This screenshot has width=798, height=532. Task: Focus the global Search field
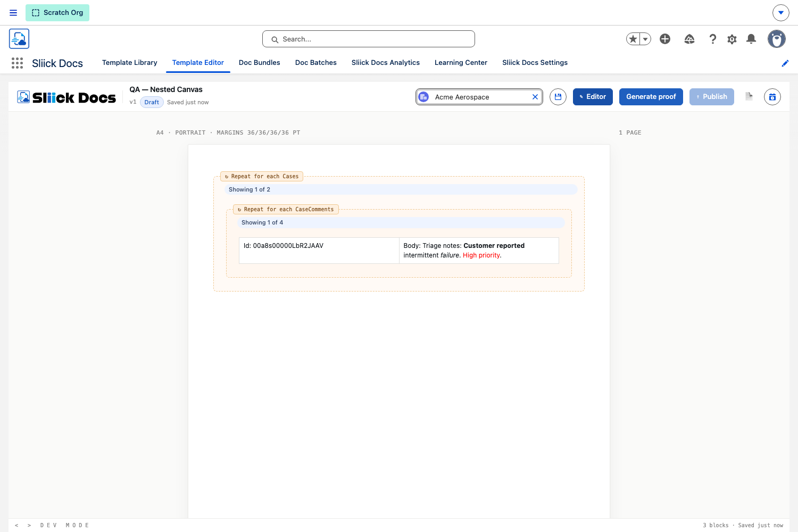tap(368, 39)
